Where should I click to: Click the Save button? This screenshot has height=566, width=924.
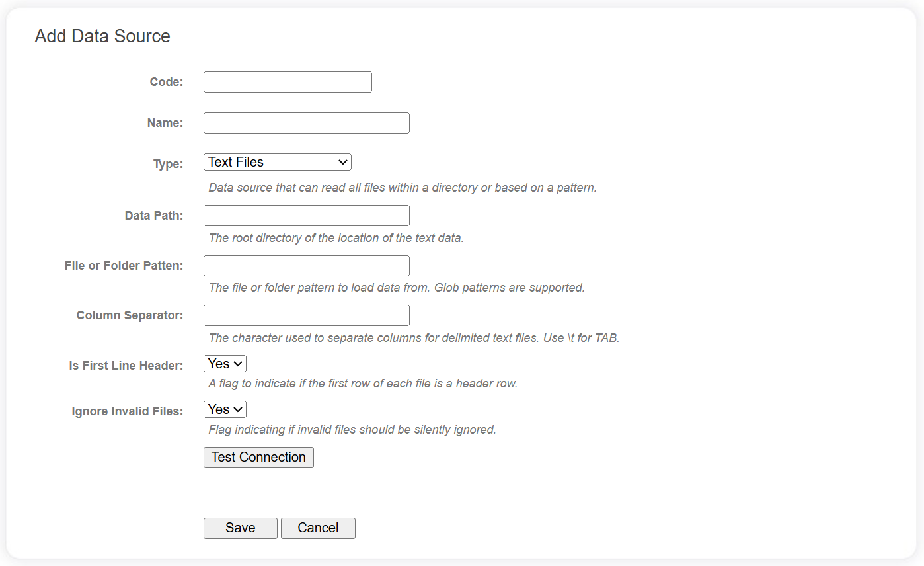[x=240, y=528]
